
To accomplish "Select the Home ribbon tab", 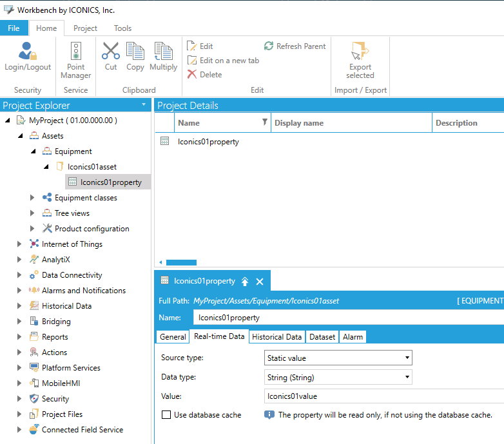I will (46, 28).
